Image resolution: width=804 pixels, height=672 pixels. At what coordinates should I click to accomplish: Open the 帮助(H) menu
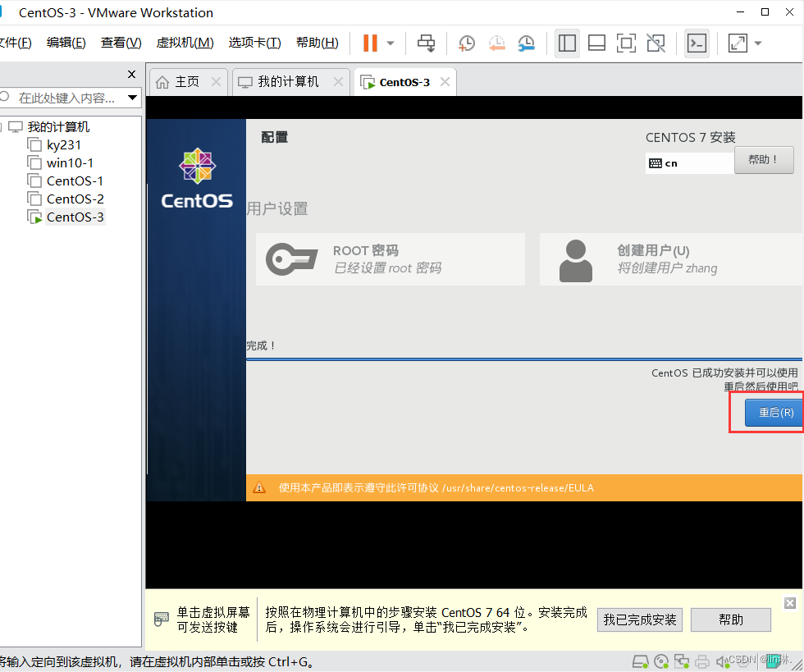317,43
